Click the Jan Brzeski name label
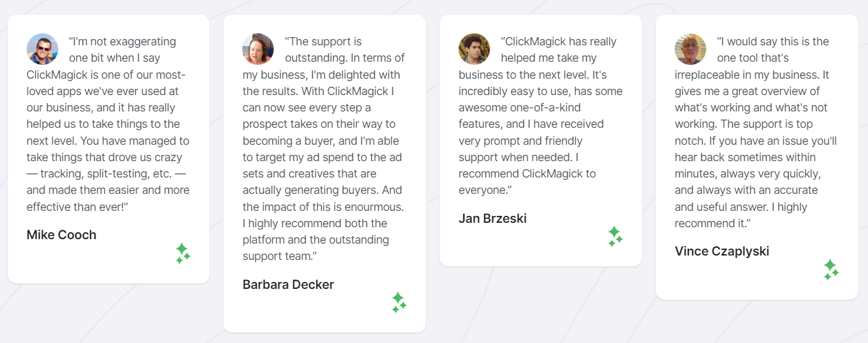The height and width of the screenshot is (343, 868). pyautogui.click(x=493, y=218)
